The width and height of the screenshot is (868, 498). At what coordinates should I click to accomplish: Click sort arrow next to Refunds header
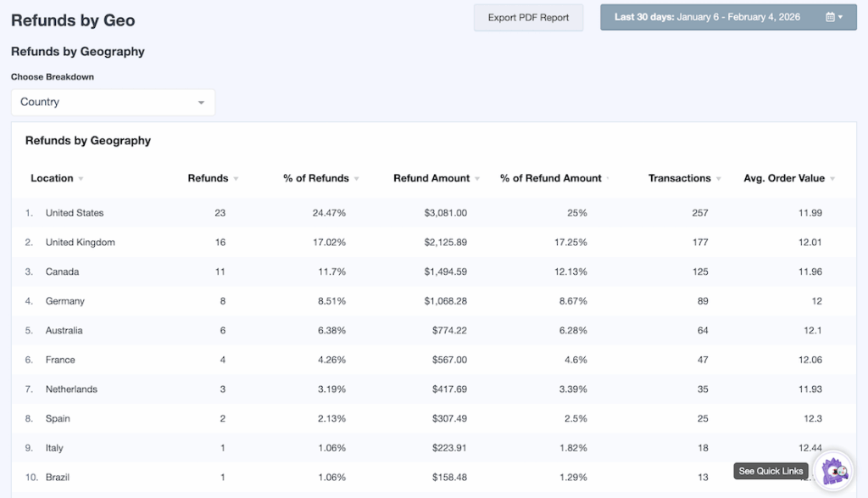coord(236,179)
